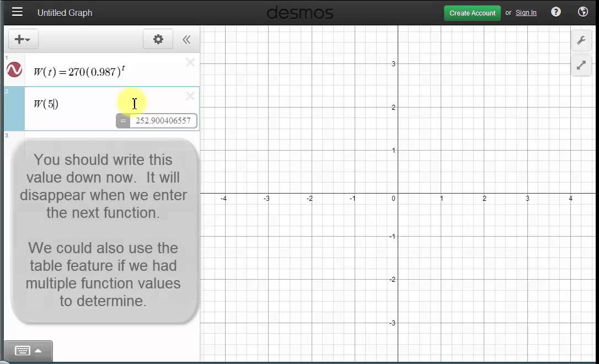The height and width of the screenshot is (364, 599).
Task: Toggle visibility of W(t) expression curve
Action: click(14, 69)
